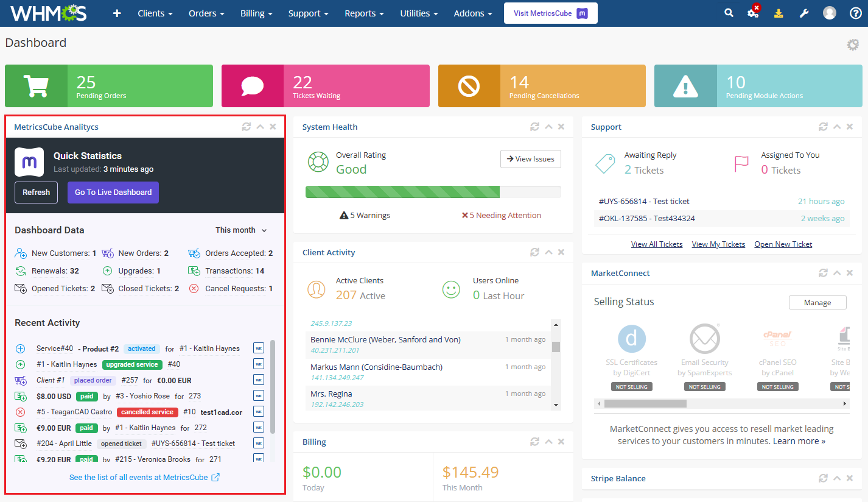The image size is (868, 502).
Task: Click the Tickets Waiting speech bubble icon
Action: 253,86
